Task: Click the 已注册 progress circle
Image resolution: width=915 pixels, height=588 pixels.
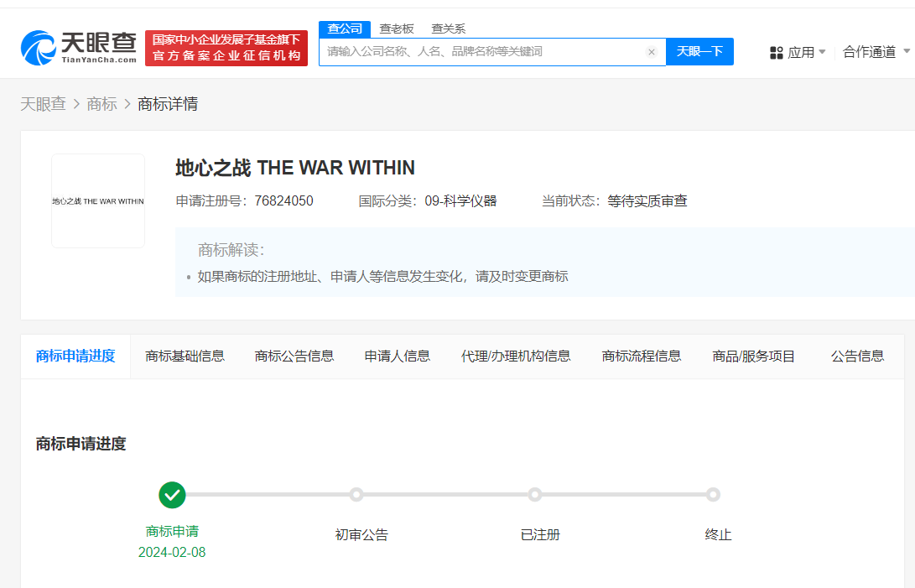Action: point(535,495)
